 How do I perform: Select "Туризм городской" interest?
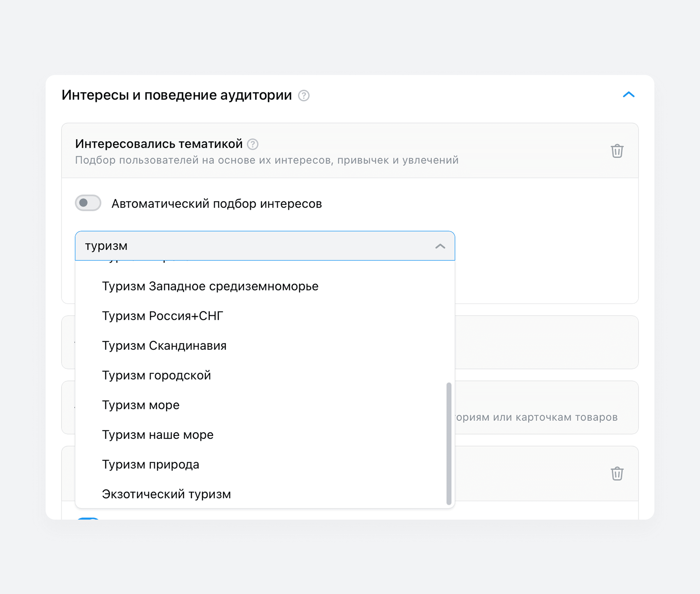156,375
